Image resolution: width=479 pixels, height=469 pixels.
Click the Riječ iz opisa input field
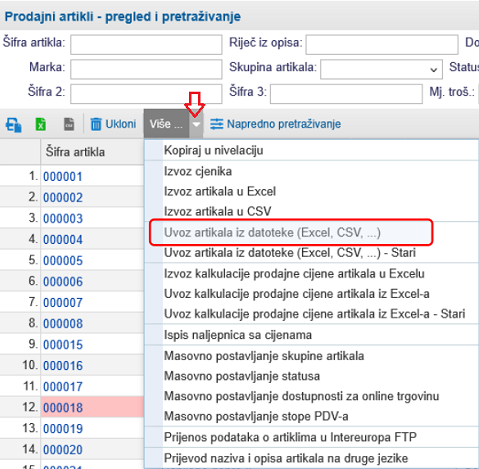tap(382, 44)
